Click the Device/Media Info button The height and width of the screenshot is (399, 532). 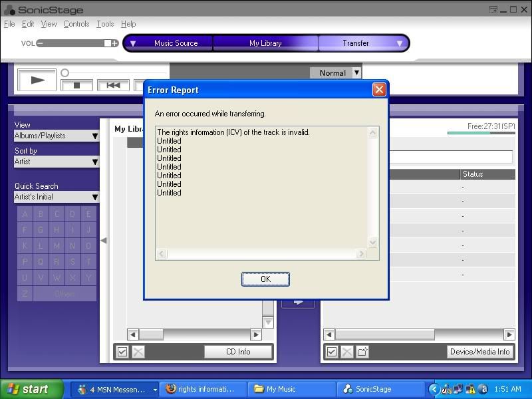(479, 352)
